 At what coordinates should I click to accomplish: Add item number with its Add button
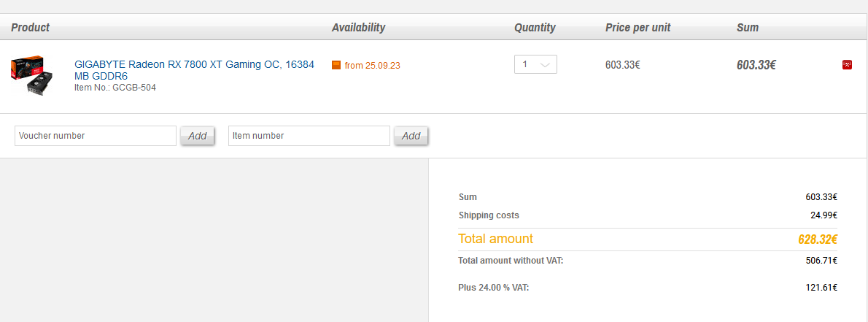pos(411,136)
